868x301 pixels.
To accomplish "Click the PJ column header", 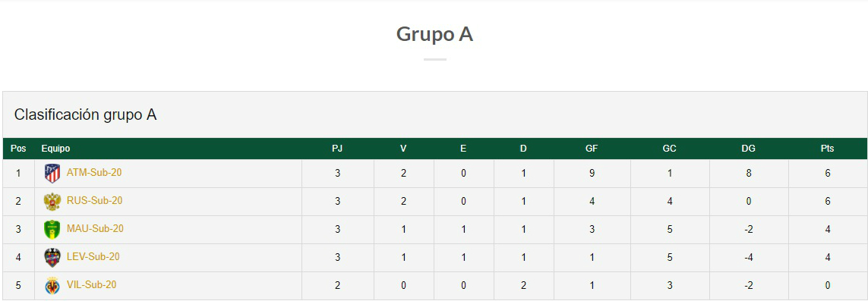I will (337, 149).
